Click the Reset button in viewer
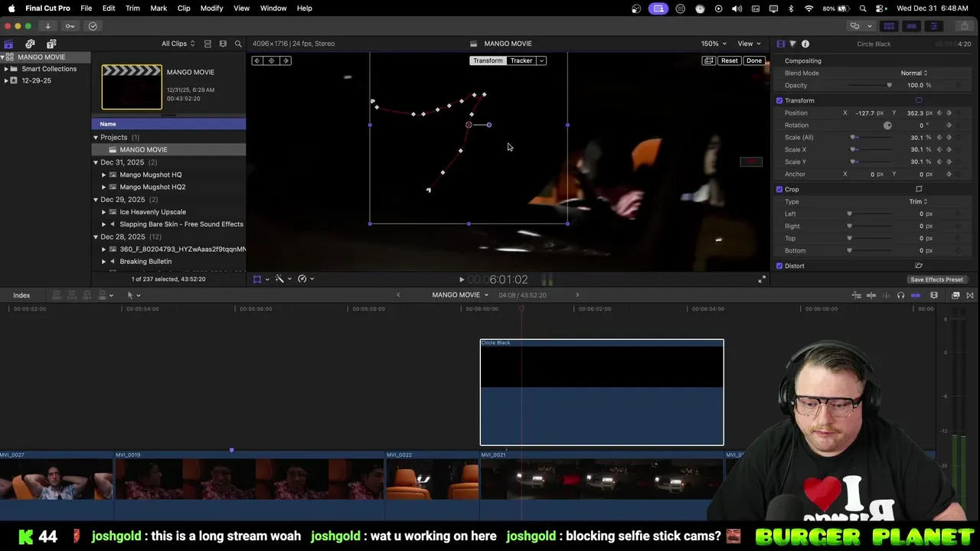Viewport: 980px width, 551px height. tap(729, 60)
